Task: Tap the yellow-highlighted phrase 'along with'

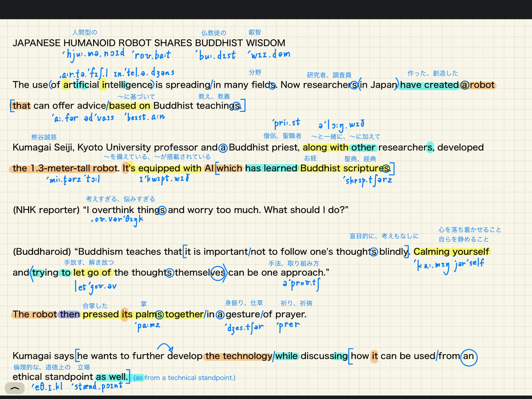Action: [325, 148]
